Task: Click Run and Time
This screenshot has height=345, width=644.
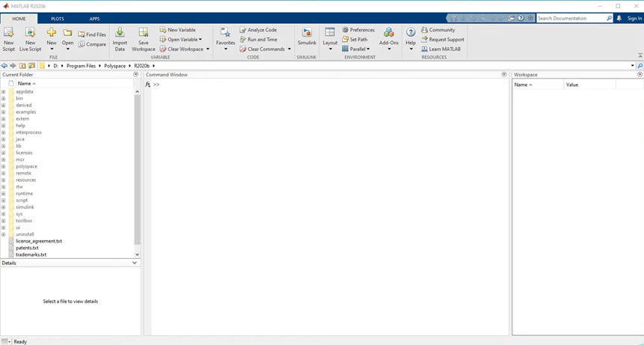Action: (x=258, y=40)
